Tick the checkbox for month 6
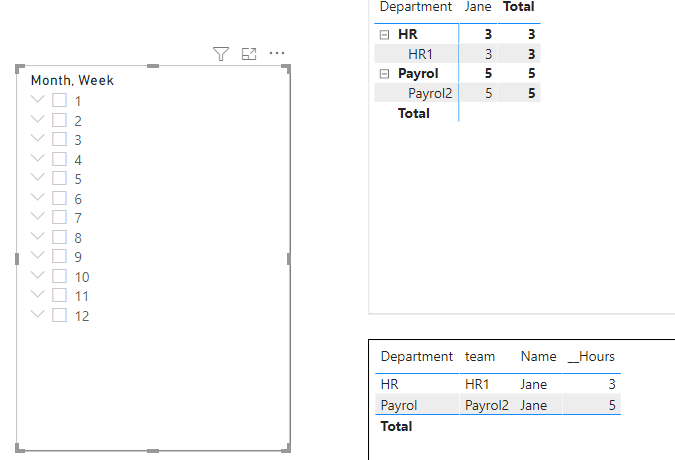The image size is (675, 460). click(59, 198)
